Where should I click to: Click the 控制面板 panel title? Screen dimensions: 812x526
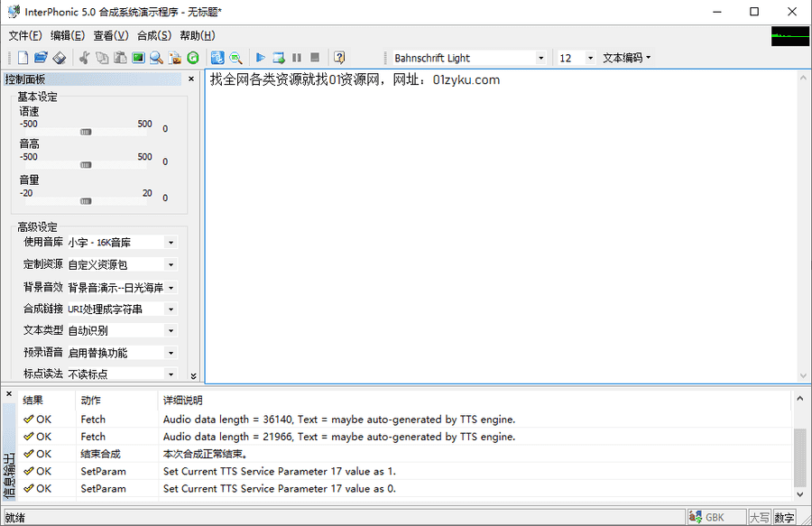click(x=25, y=79)
